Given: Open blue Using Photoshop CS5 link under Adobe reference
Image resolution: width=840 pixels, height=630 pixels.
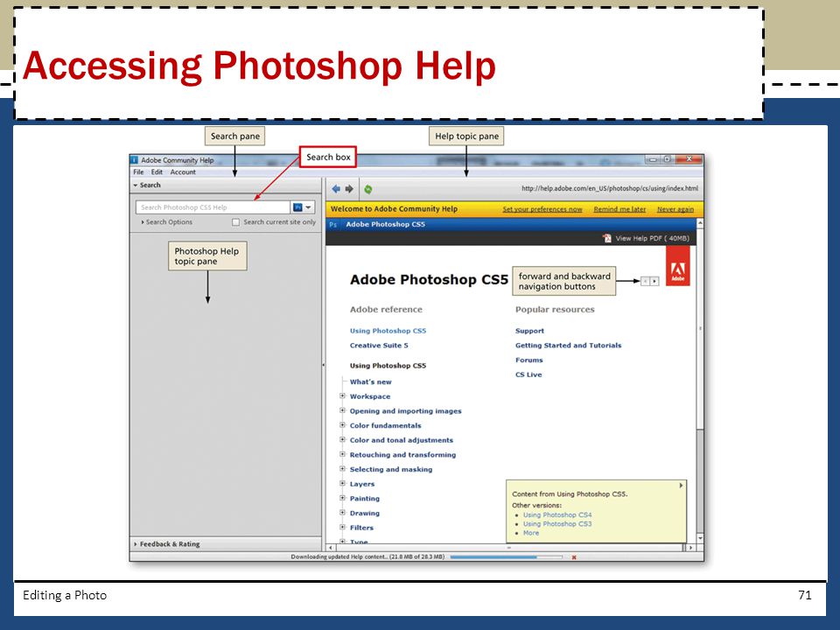Looking at the screenshot, I should (x=388, y=331).
